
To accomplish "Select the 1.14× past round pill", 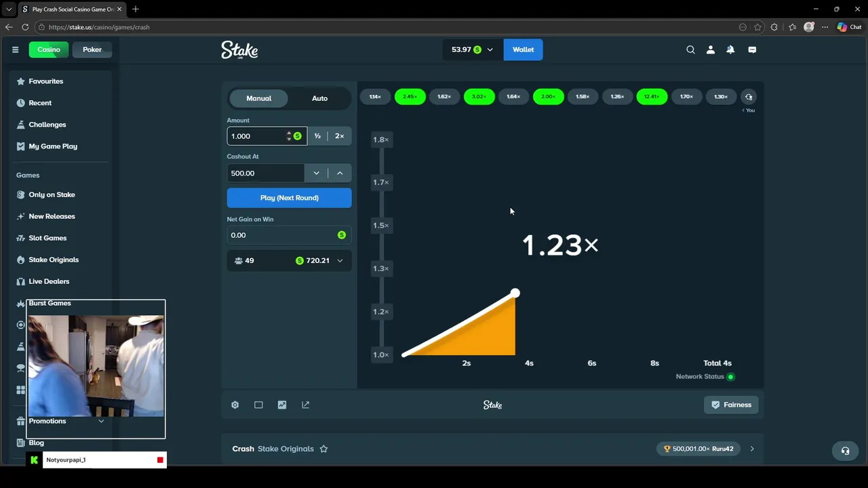I will pyautogui.click(x=375, y=97).
